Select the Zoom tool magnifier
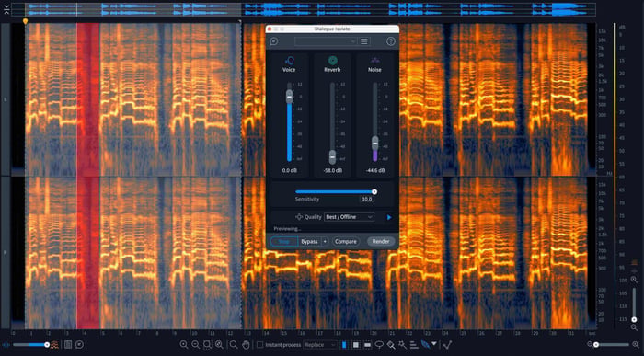Image resolution: width=644 pixels, height=356 pixels. [x=234, y=345]
